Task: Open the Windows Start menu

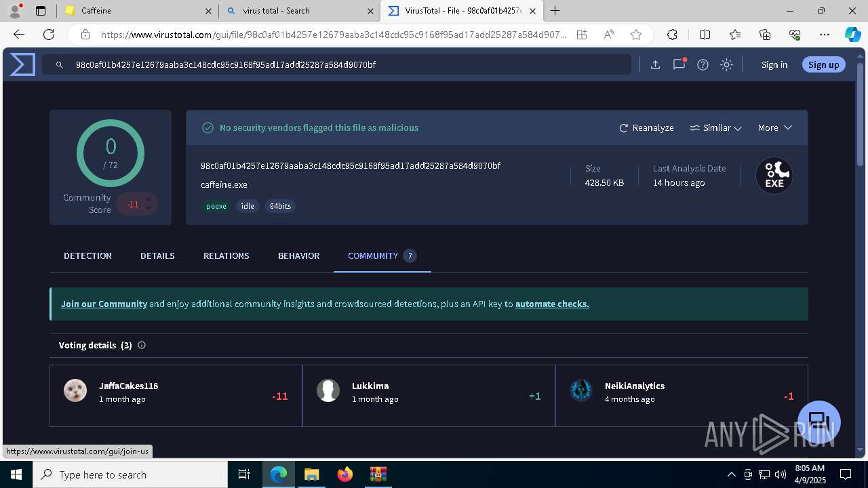Action: click(16, 474)
